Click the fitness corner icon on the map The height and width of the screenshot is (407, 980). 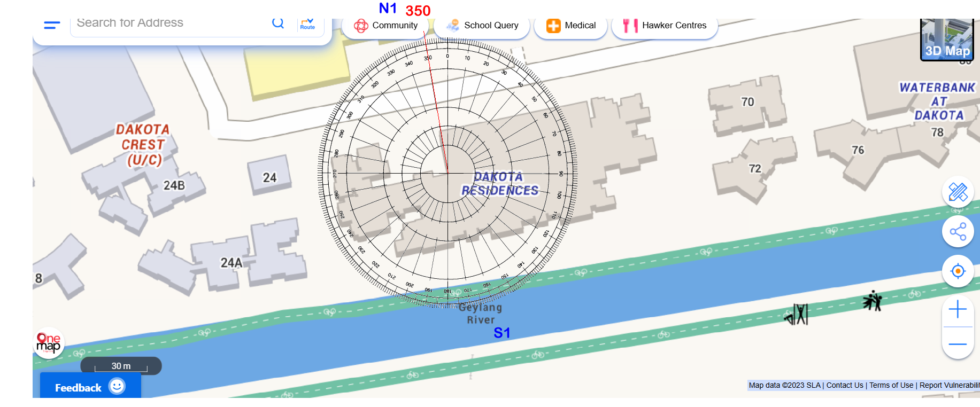[797, 315]
